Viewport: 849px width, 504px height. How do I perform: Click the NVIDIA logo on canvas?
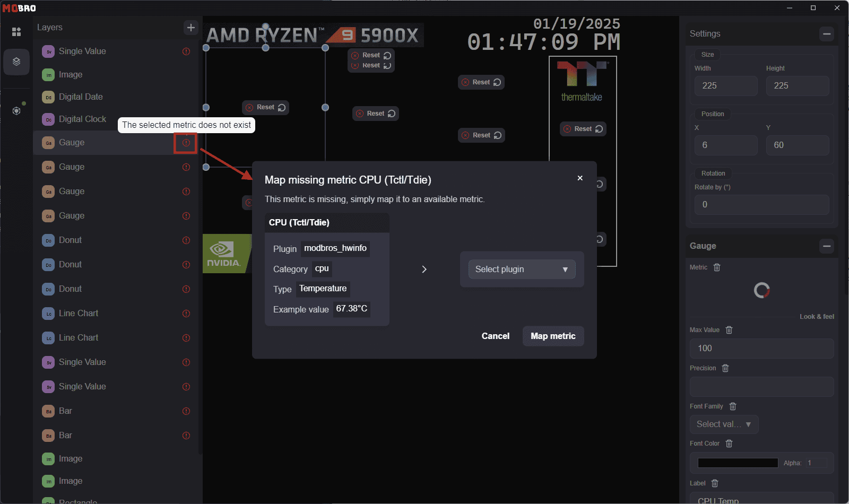(x=227, y=254)
